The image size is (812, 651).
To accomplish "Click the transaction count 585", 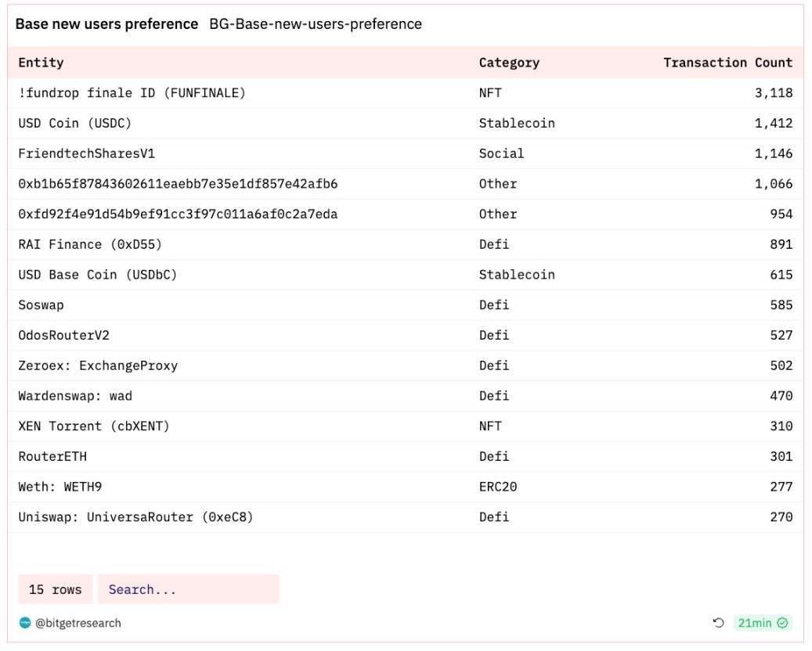I will (x=781, y=305).
